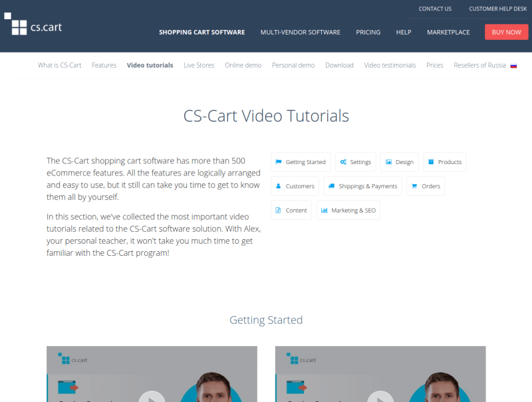
Task: Open the Design tutorials category
Action: point(400,161)
